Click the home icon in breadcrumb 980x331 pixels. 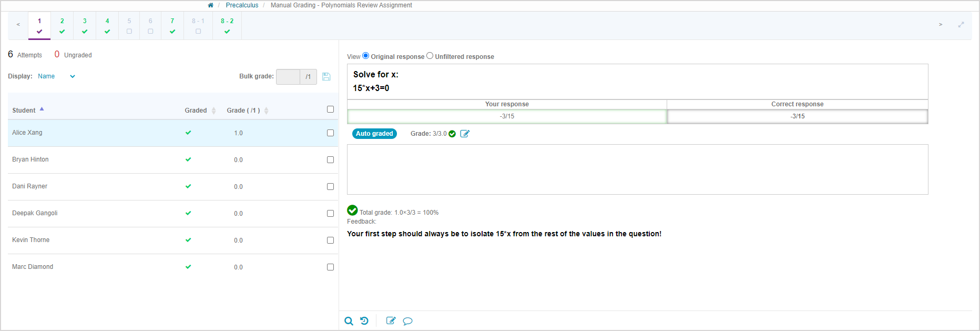tap(211, 5)
